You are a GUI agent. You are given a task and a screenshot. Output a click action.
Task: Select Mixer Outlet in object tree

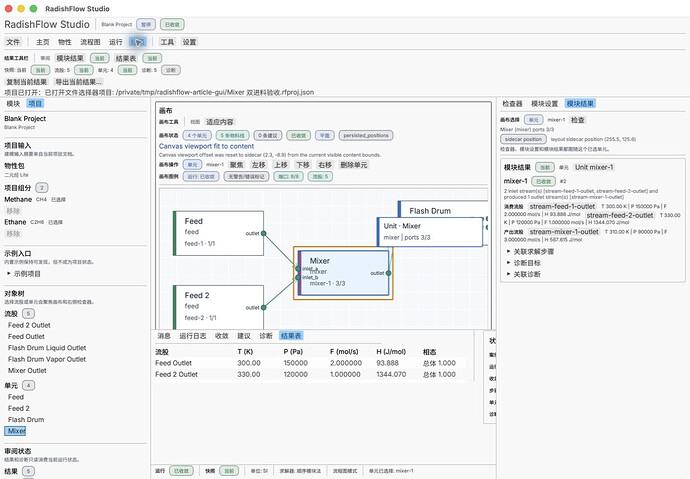(27, 371)
